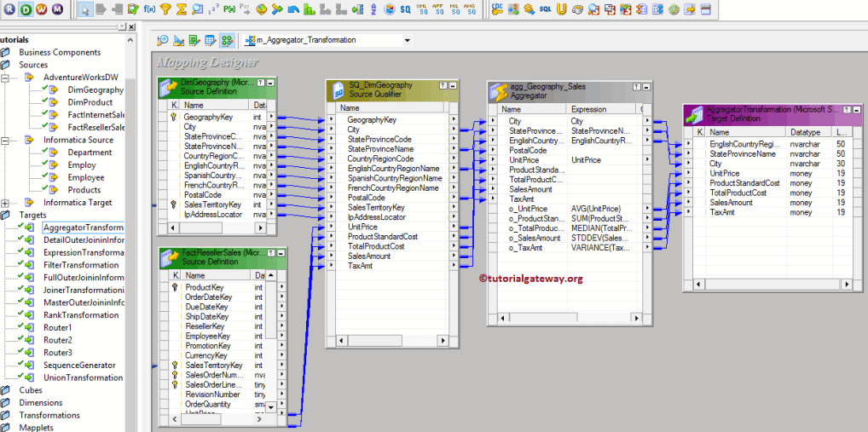Select AggregatorTransformation target in tree
868x432 pixels.
tap(83, 228)
